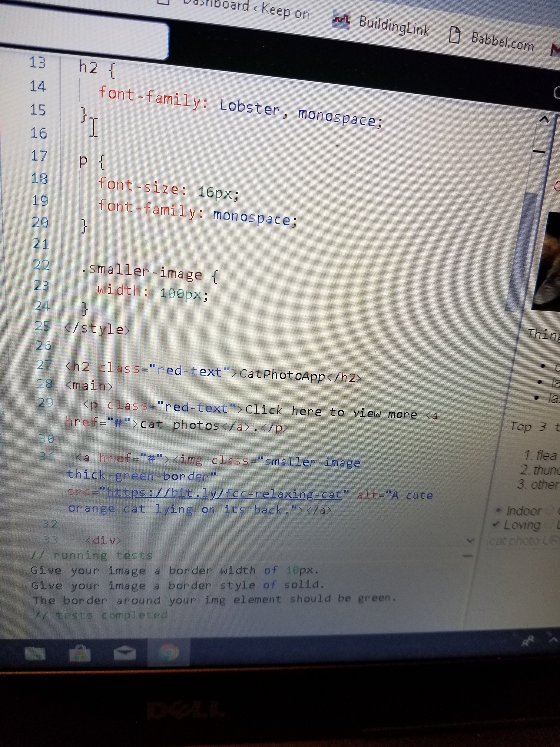Open the BuildingLink bookmark
The height and width of the screenshot is (747, 560).
click(381, 25)
